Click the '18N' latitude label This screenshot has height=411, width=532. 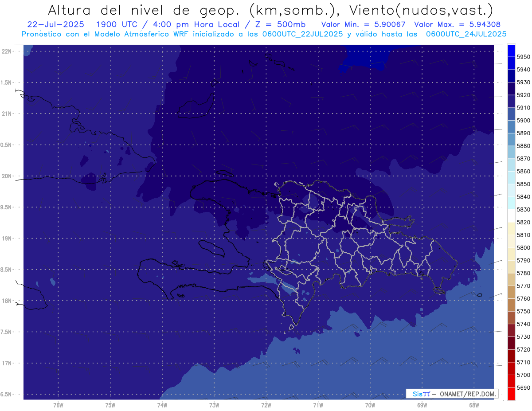click(7, 301)
